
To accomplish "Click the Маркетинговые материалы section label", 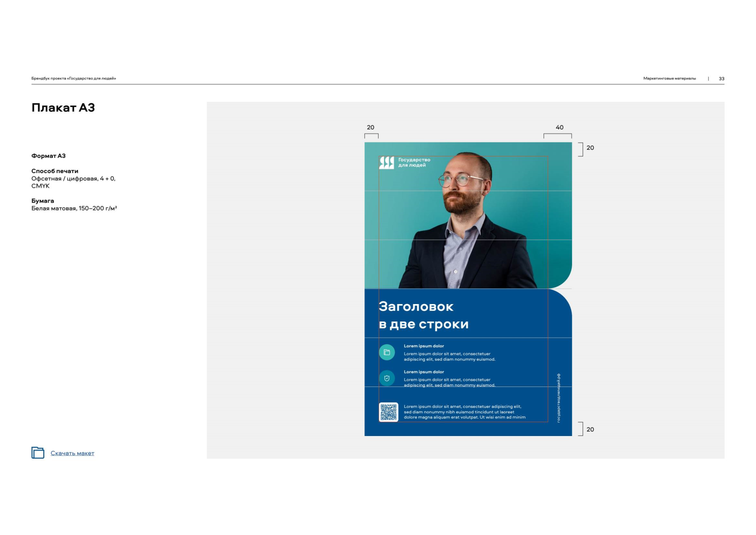I will pos(669,78).
